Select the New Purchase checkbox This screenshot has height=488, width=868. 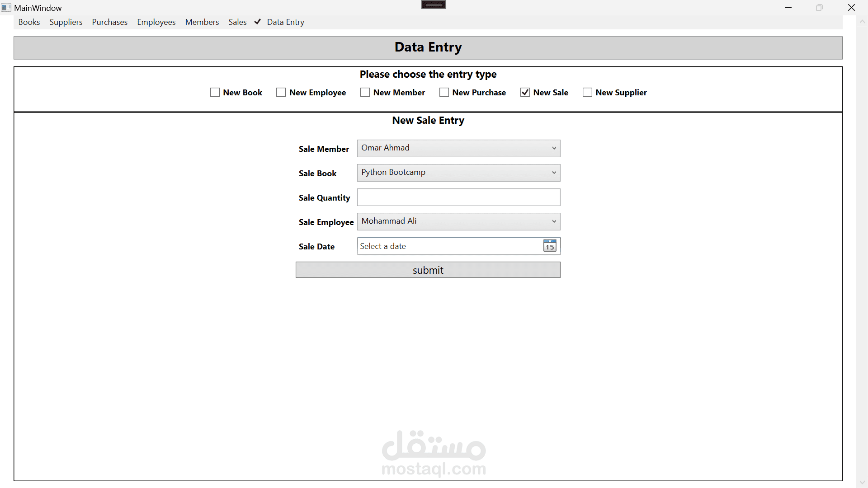[x=444, y=92]
